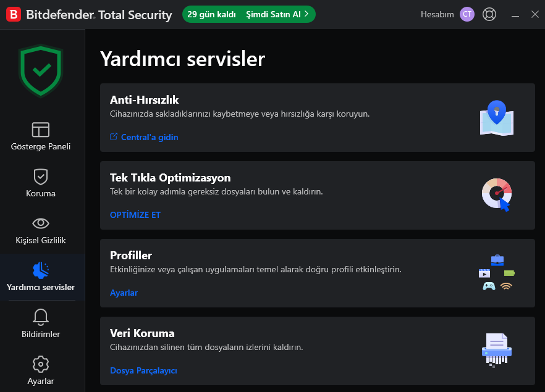Screen dimensions: 545x392
Task: Select the Yardımcı servisler sidebar icon
Action: coord(41,270)
